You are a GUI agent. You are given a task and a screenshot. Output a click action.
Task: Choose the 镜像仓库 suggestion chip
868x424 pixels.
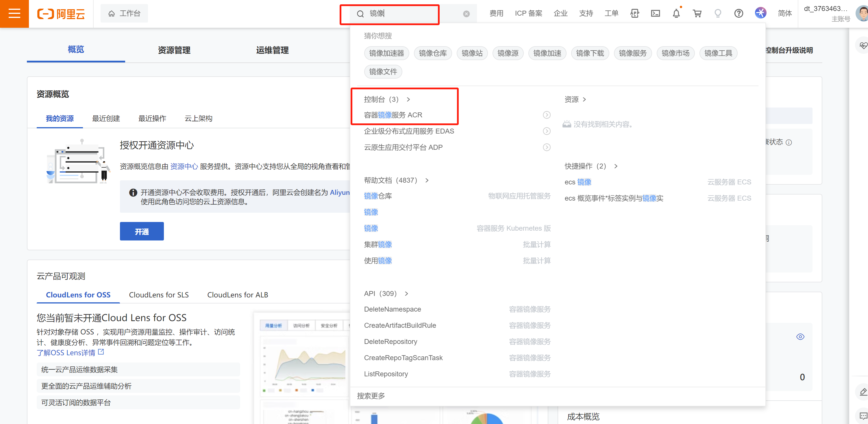pyautogui.click(x=433, y=53)
